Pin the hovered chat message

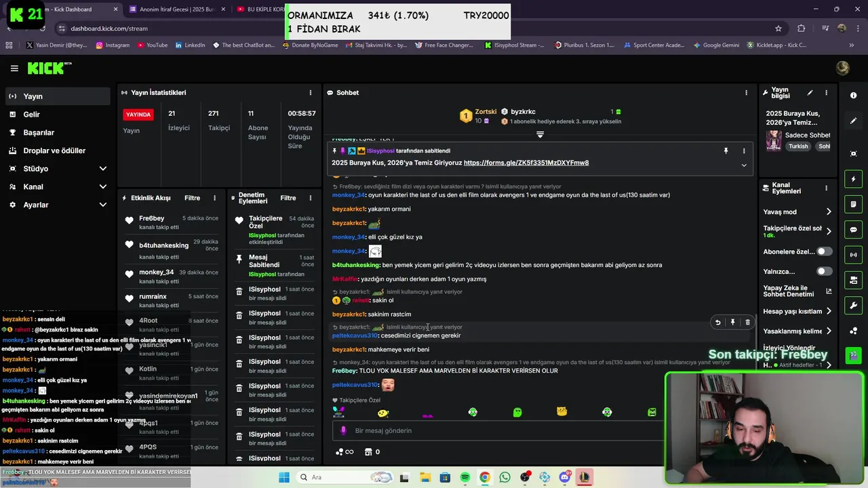[x=732, y=323]
